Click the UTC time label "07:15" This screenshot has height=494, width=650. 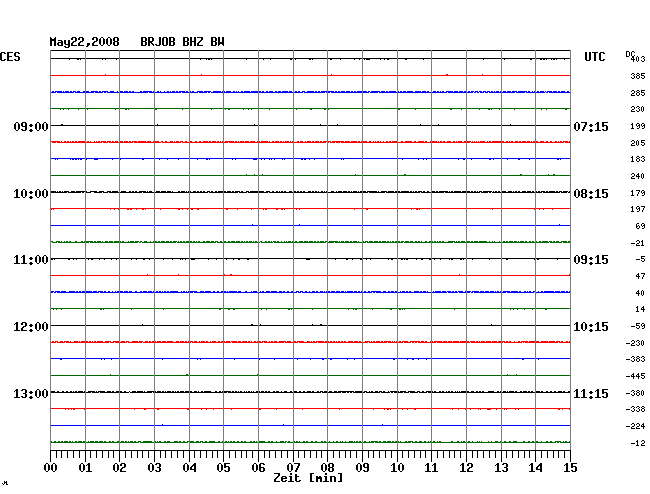coord(591,126)
